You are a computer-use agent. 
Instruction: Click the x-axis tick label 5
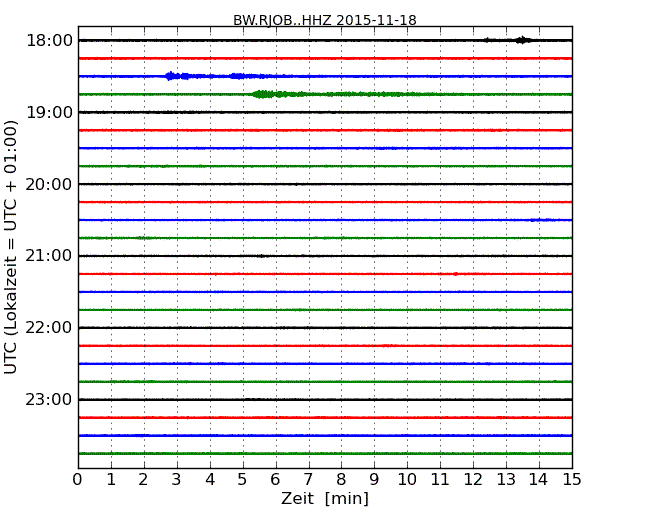point(243,480)
